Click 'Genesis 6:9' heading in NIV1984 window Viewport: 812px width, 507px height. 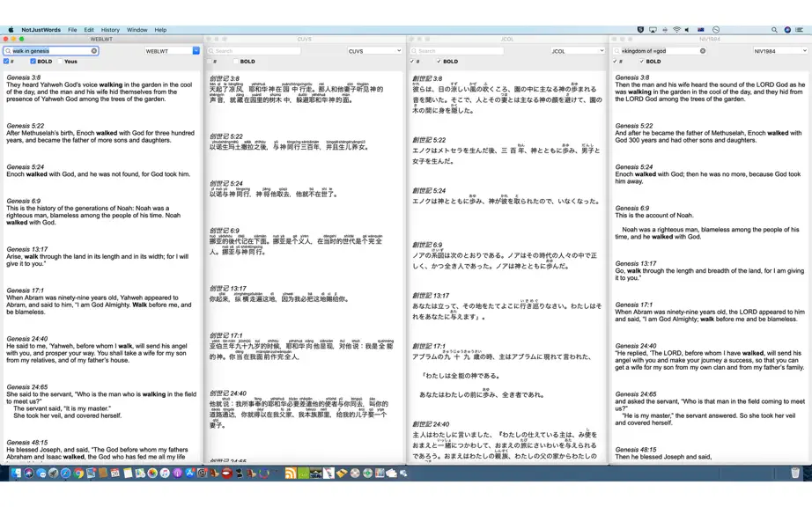(632, 208)
